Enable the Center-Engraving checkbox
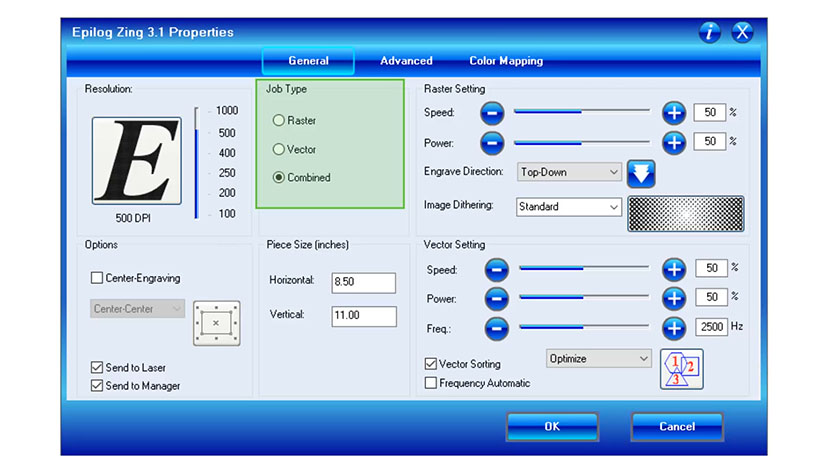Image resolution: width=830 pixels, height=473 pixels. point(97,279)
